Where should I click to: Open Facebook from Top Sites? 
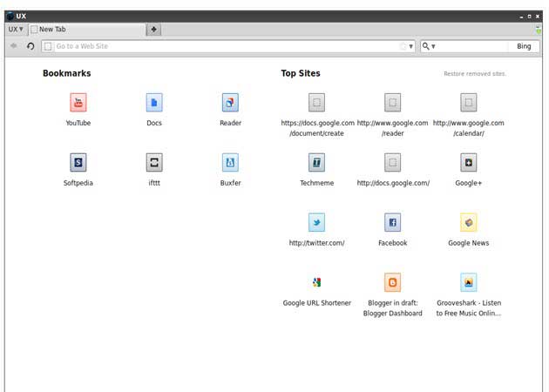coord(393,222)
